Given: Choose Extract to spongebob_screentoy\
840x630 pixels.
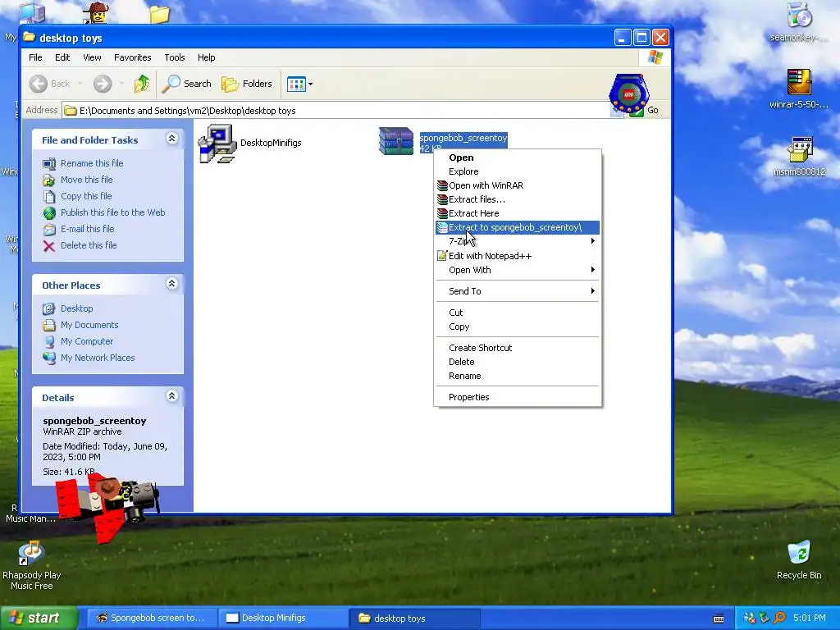Looking at the screenshot, I should pyautogui.click(x=517, y=227).
